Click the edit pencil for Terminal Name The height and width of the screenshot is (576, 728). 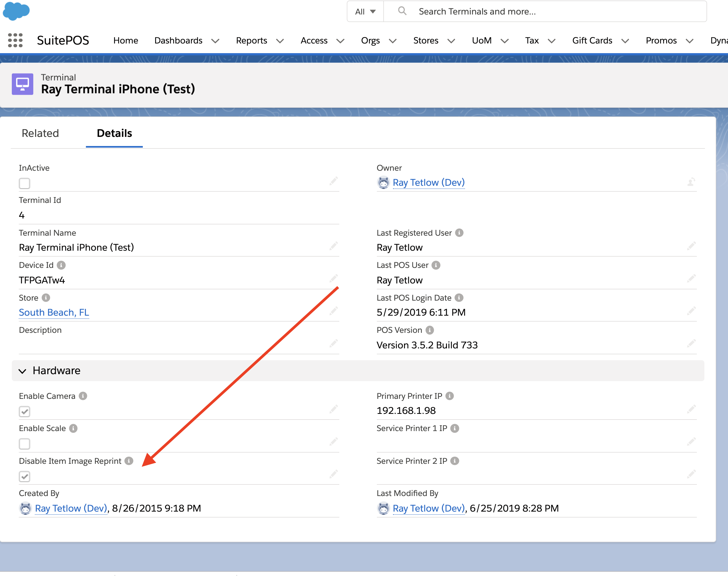(x=333, y=246)
